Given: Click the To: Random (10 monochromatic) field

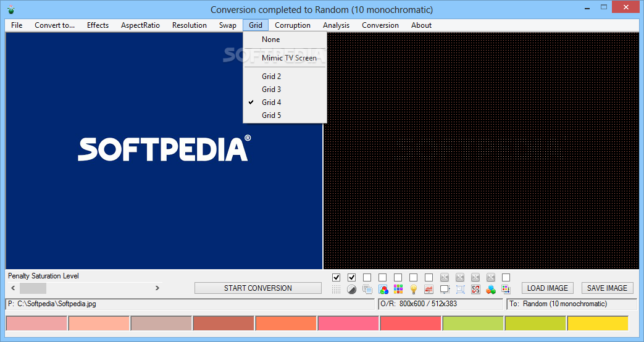Looking at the screenshot, I should (x=572, y=304).
